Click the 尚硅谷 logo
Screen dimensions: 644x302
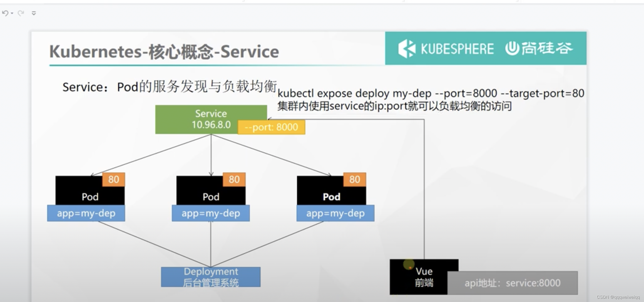pos(539,48)
